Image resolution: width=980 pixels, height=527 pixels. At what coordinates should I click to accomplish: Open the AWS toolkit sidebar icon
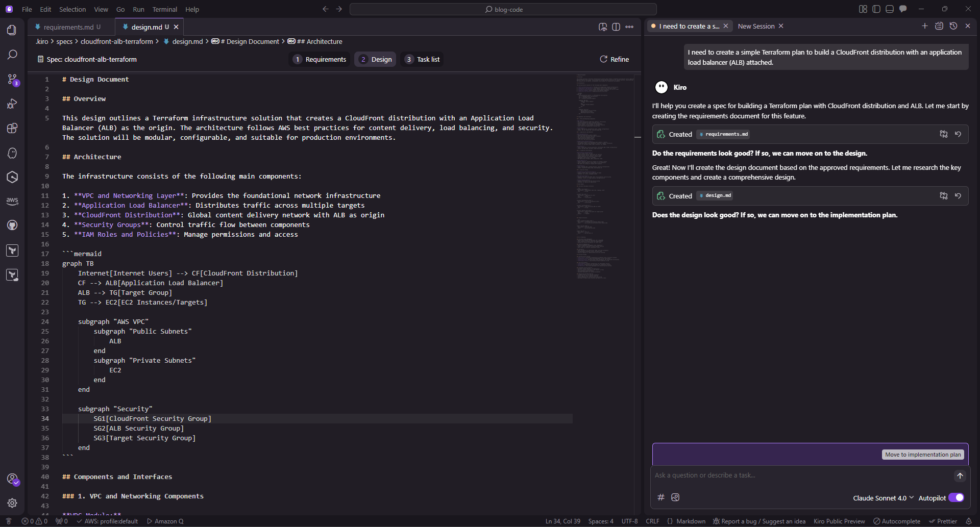point(12,201)
